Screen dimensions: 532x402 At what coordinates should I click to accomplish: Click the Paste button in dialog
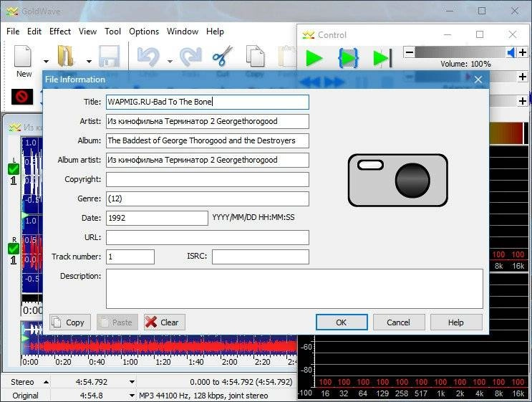pos(117,322)
